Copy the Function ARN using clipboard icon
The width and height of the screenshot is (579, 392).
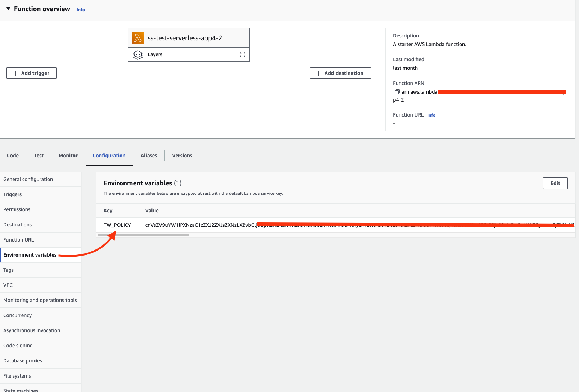pyautogui.click(x=397, y=92)
